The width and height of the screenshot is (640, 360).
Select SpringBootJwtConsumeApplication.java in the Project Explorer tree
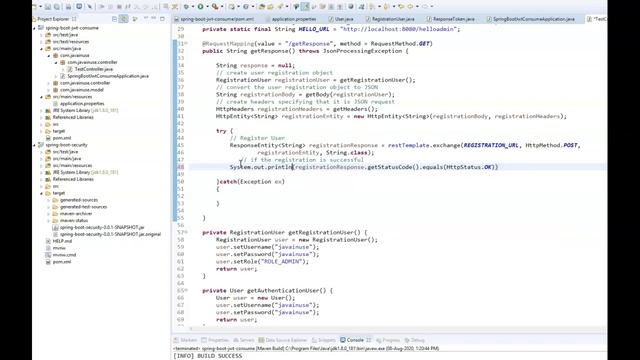tap(108, 76)
